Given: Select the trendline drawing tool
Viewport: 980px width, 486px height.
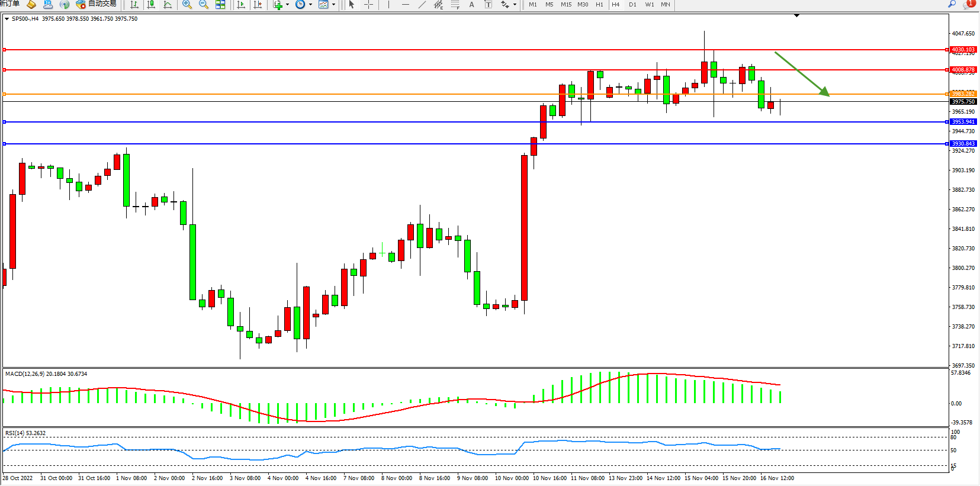Looking at the screenshot, I should point(422,5).
